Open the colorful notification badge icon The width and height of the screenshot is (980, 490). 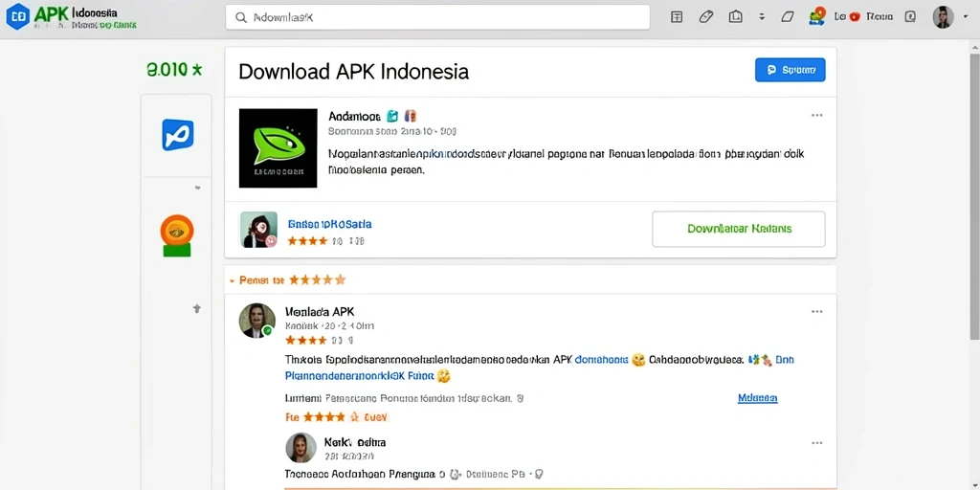817,16
